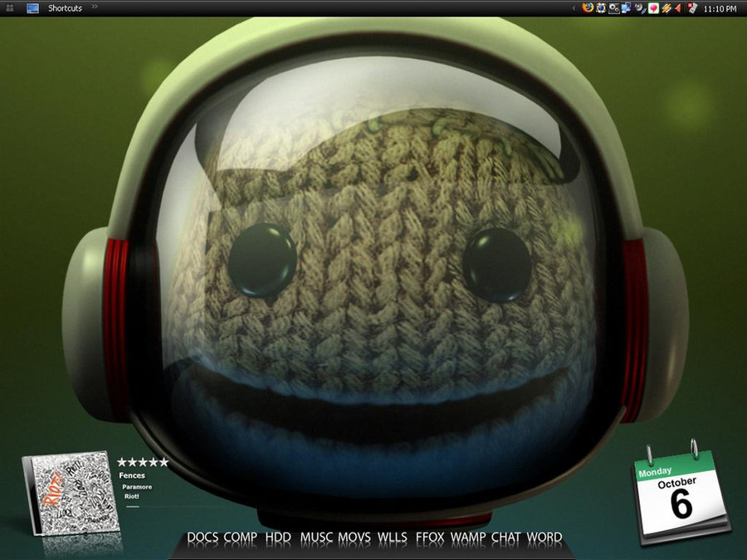The width and height of the screenshot is (747, 560).
Task: Click the album name Riot!
Action: 132,496
